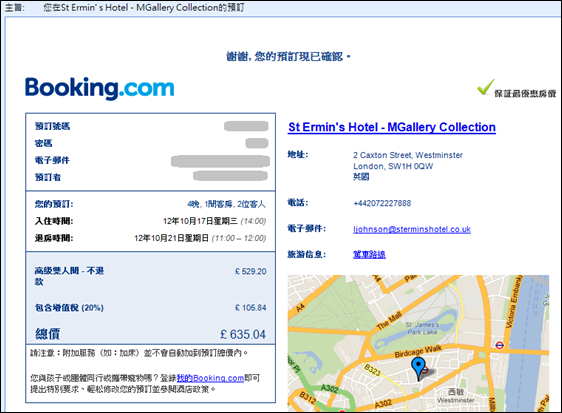
Task: Click the 總價 total label
Action: 47,334
